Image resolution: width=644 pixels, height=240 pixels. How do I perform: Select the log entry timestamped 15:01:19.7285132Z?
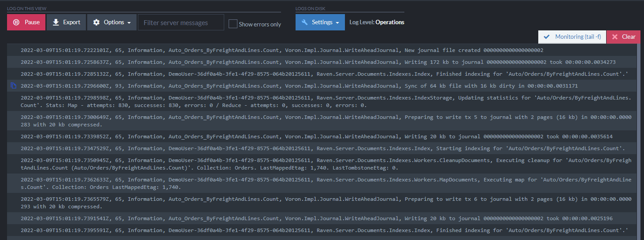point(322,74)
